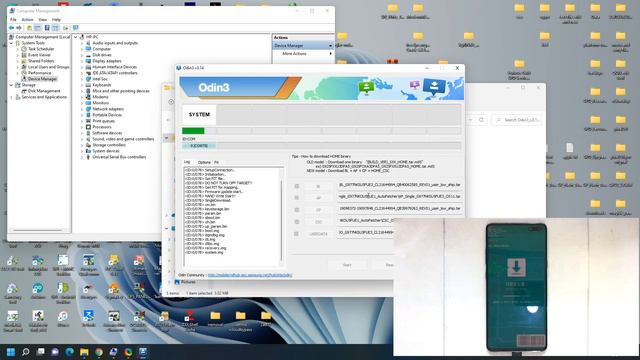Screen dimensions: 640x360
Task: Collapse the HP-PC root device node
Action: click(x=76, y=37)
